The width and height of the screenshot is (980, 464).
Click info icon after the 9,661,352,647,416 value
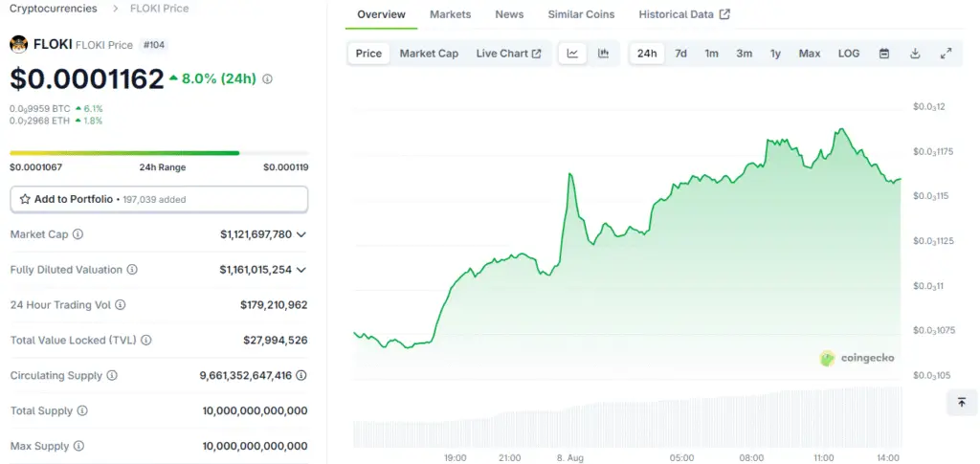pyautogui.click(x=301, y=375)
